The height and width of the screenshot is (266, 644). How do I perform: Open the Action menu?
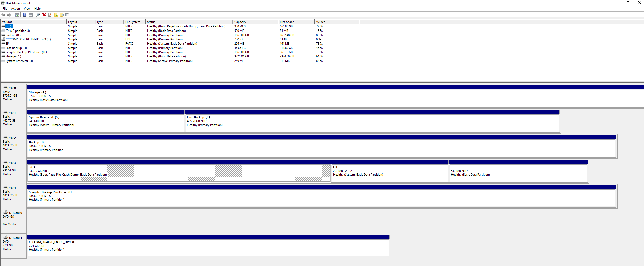15,9
